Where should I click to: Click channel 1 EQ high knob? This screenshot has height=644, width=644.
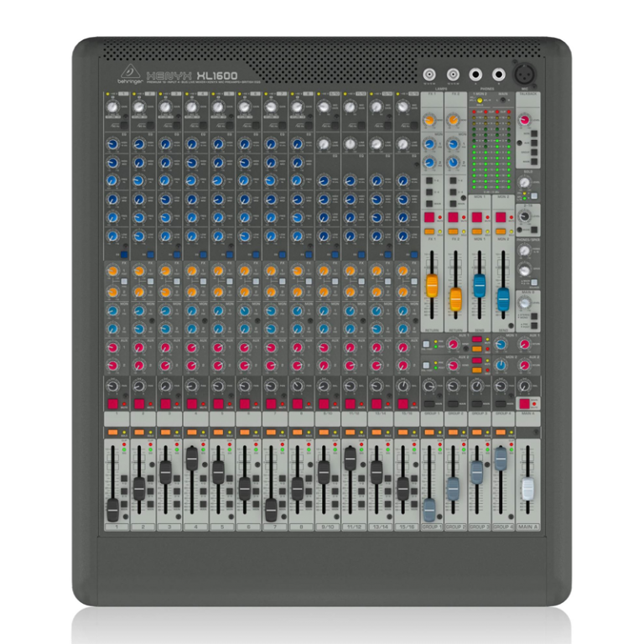(112, 144)
